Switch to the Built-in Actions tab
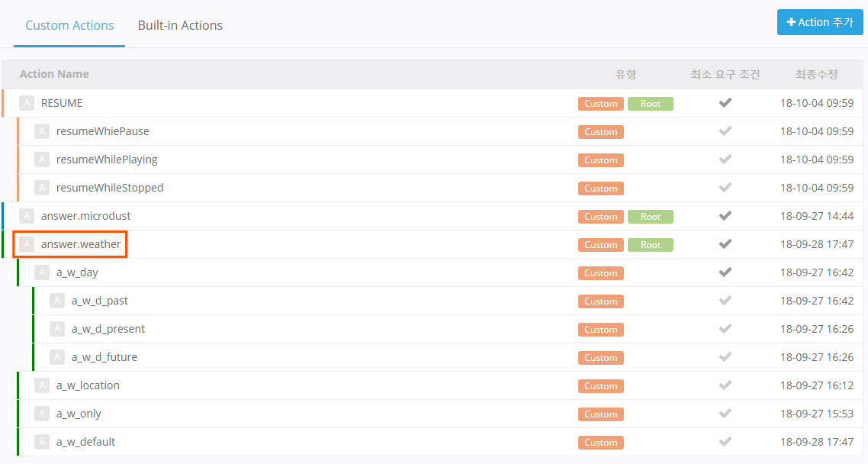The height and width of the screenshot is (464, 868). [x=180, y=25]
